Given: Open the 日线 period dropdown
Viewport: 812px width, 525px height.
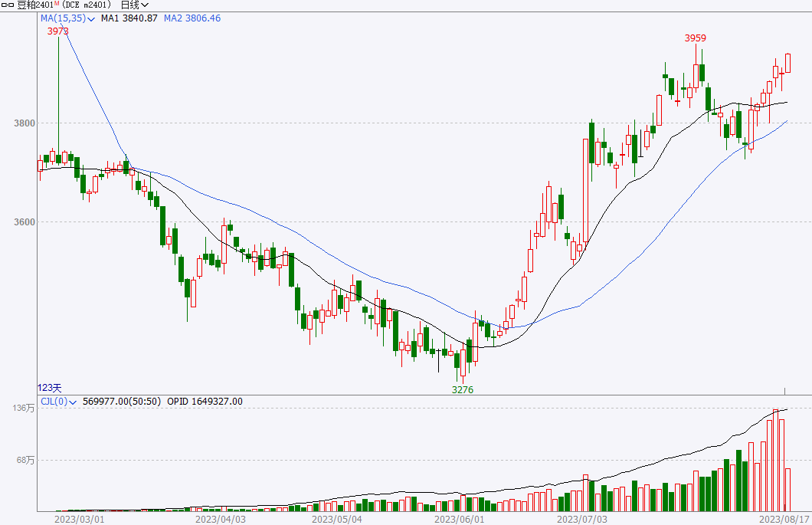Looking at the screenshot, I should point(135,5).
